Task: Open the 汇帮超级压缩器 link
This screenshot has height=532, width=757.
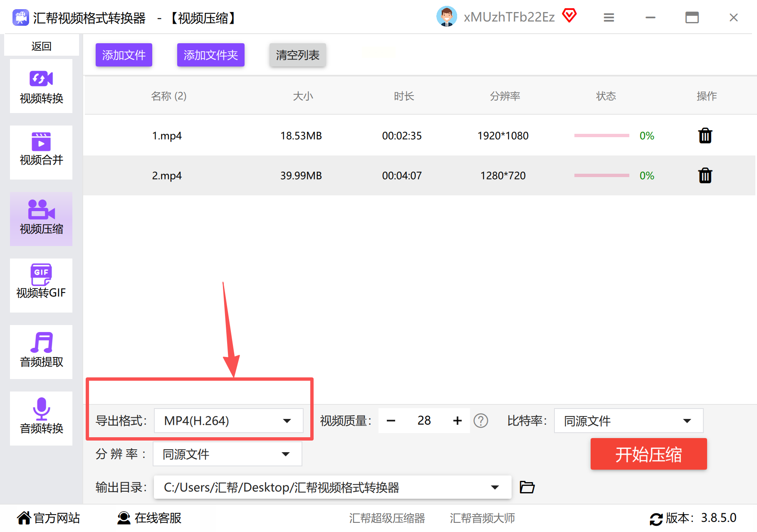Action: pos(387,518)
